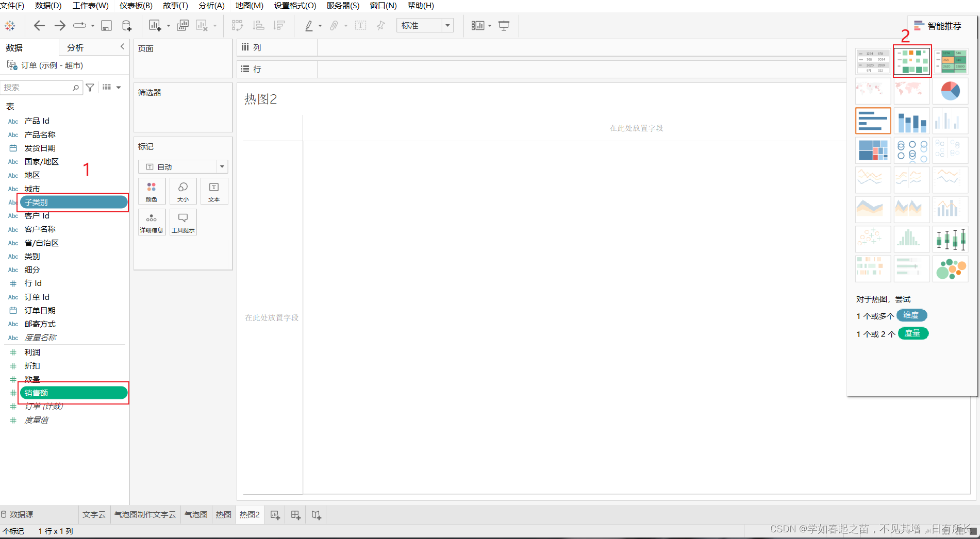980x539 pixels.
Task: Open the 分析(A) menu
Action: coord(211,5)
